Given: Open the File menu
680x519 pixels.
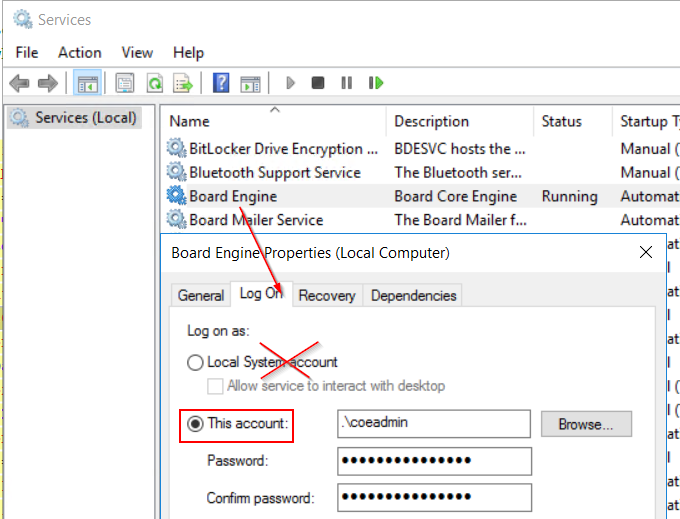Looking at the screenshot, I should coord(27,52).
